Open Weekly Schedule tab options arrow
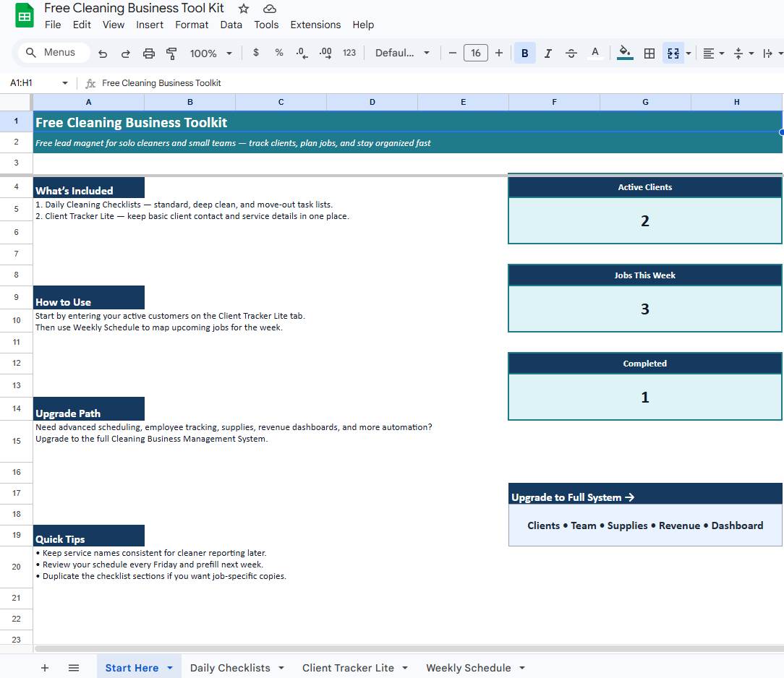This screenshot has width=784, height=678. pos(522,668)
